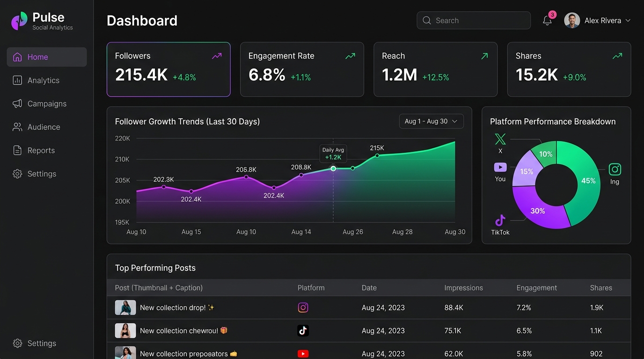The image size is (644, 359).
Task: Click Alex Rivera's avatar picture
Action: point(572,21)
